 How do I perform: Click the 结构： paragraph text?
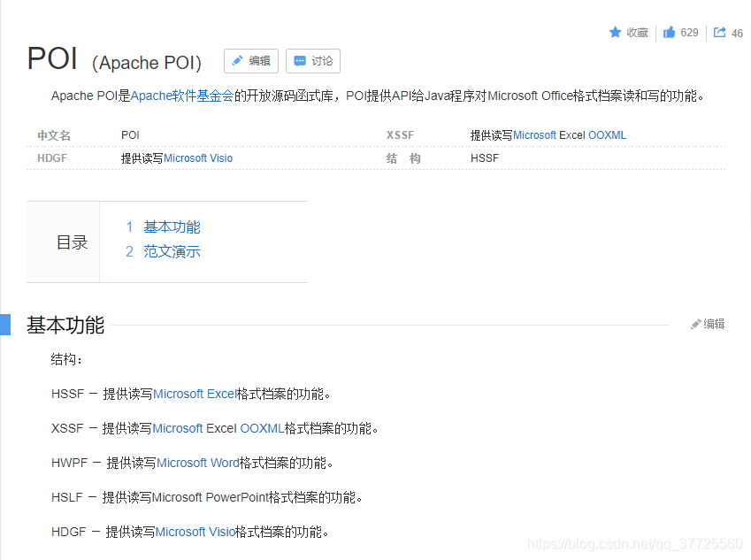tap(66, 359)
